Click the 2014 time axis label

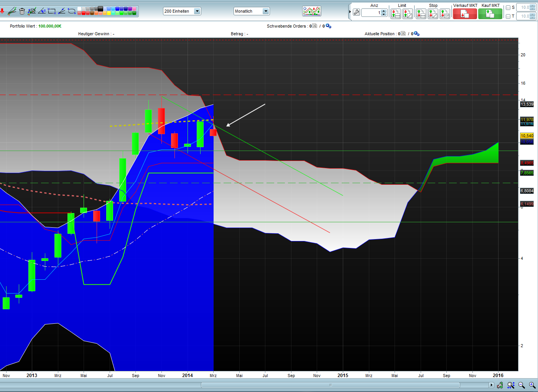pyautogui.click(x=188, y=376)
